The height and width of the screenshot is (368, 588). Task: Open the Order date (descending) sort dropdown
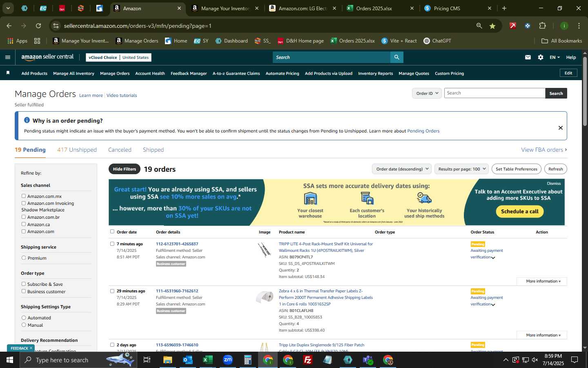click(402, 169)
